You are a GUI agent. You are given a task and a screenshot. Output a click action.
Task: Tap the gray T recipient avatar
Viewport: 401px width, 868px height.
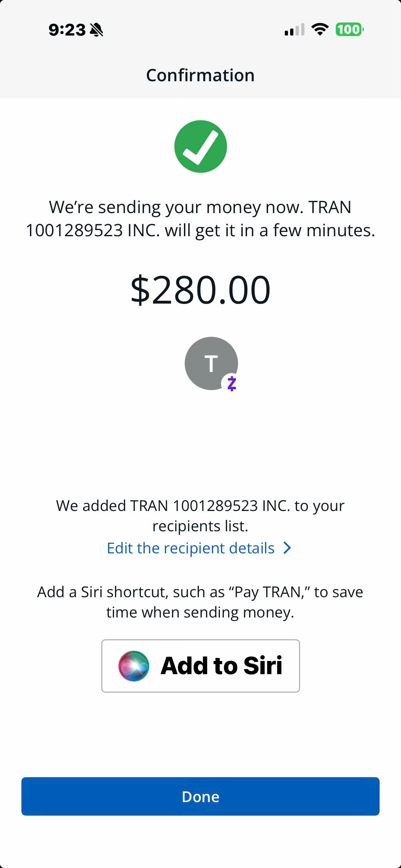coord(211,363)
